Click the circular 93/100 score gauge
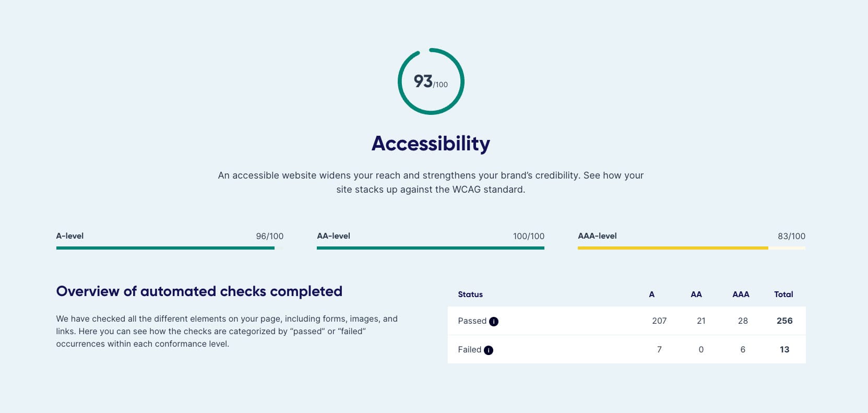 [x=431, y=81]
